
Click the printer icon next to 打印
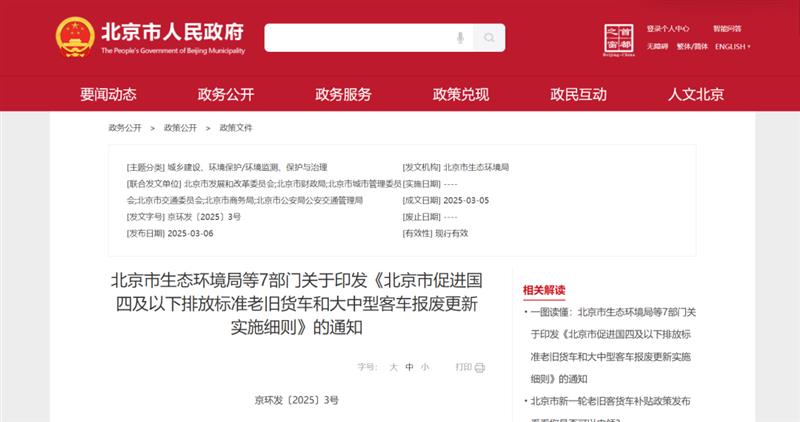(480, 367)
